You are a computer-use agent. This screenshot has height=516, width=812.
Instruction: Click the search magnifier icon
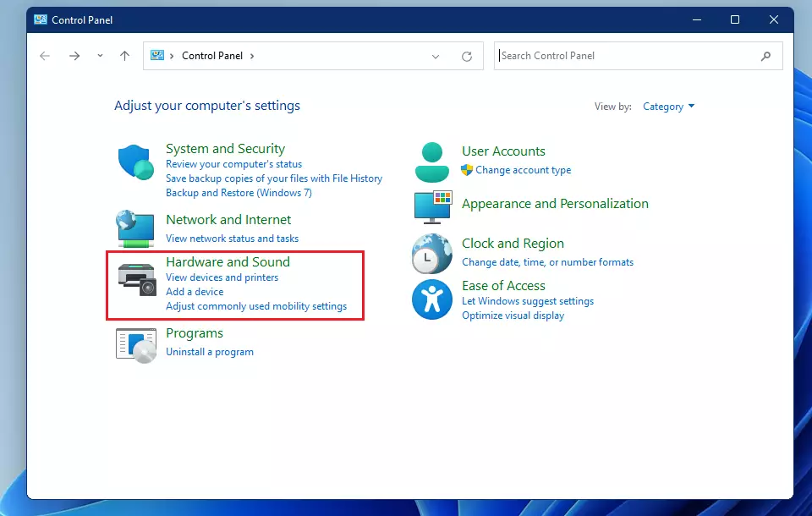[x=765, y=56]
